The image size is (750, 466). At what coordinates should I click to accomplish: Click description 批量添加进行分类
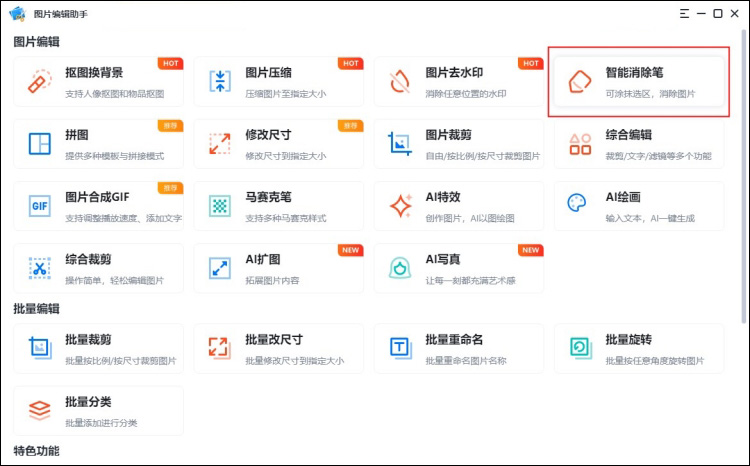tap(101, 423)
